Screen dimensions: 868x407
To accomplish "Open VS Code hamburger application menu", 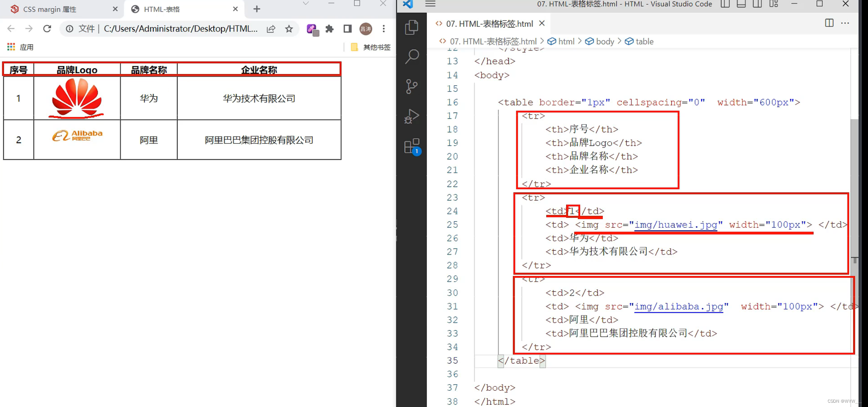I will click(x=430, y=4).
